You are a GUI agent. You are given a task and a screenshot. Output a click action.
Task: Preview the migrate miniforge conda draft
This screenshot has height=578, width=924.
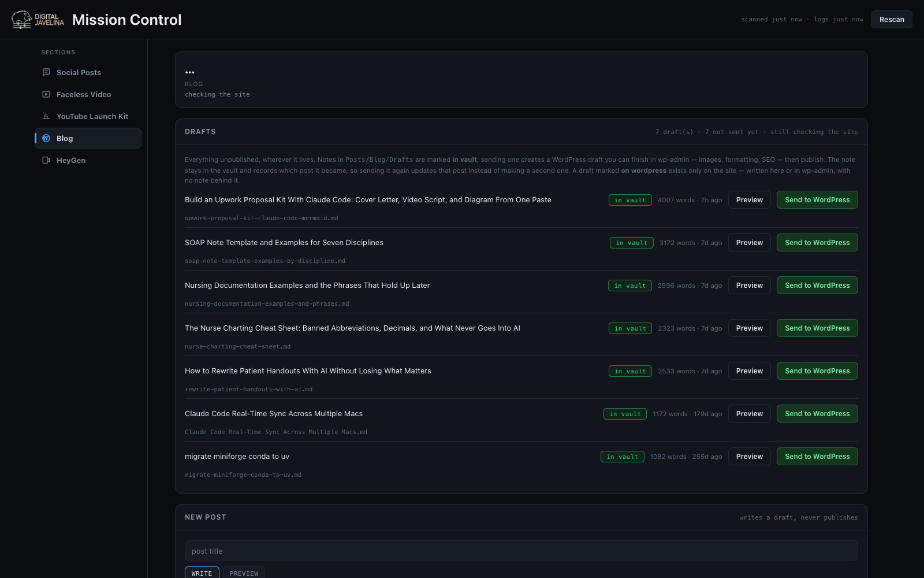(x=749, y=457)
